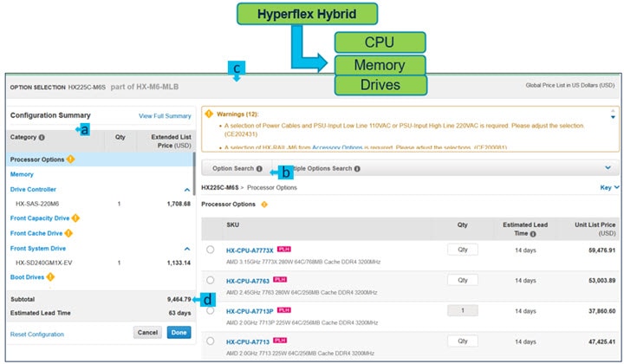Click the Processor Options warning icon in summary
This screenshot has width=624, height=364.
pos(71,159)
